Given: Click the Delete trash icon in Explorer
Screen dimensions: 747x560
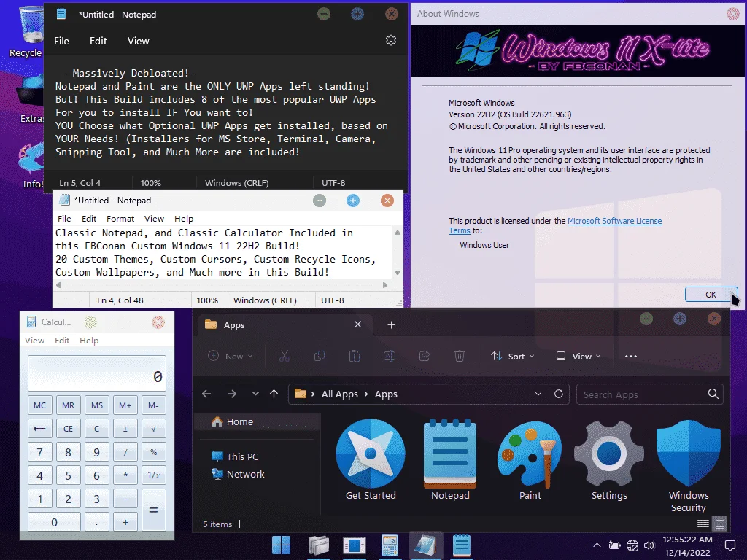Looking at the screenshot, I should coord(460,356).
